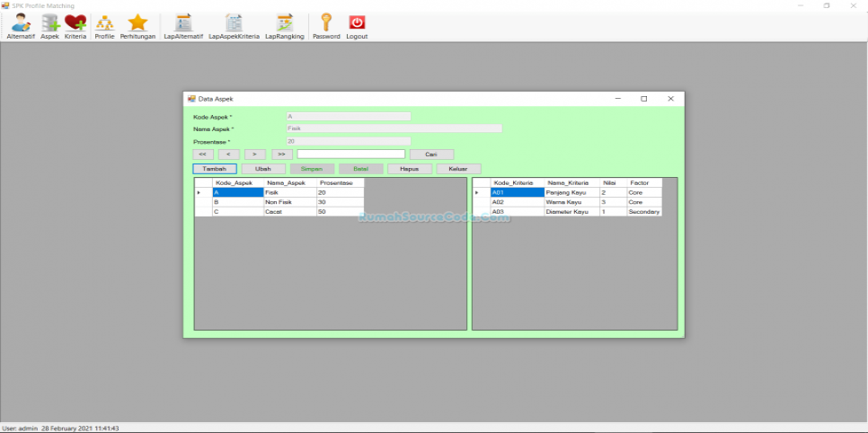
Task: Click the SPK Profile Matching app icon
Action: (x=5, y=5)
